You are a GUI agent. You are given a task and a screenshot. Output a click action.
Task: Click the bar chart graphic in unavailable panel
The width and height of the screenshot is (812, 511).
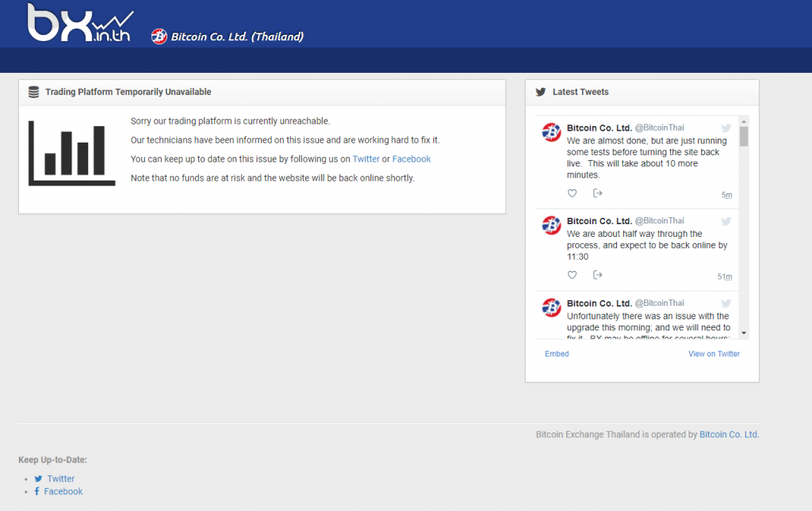coord(67,153)
